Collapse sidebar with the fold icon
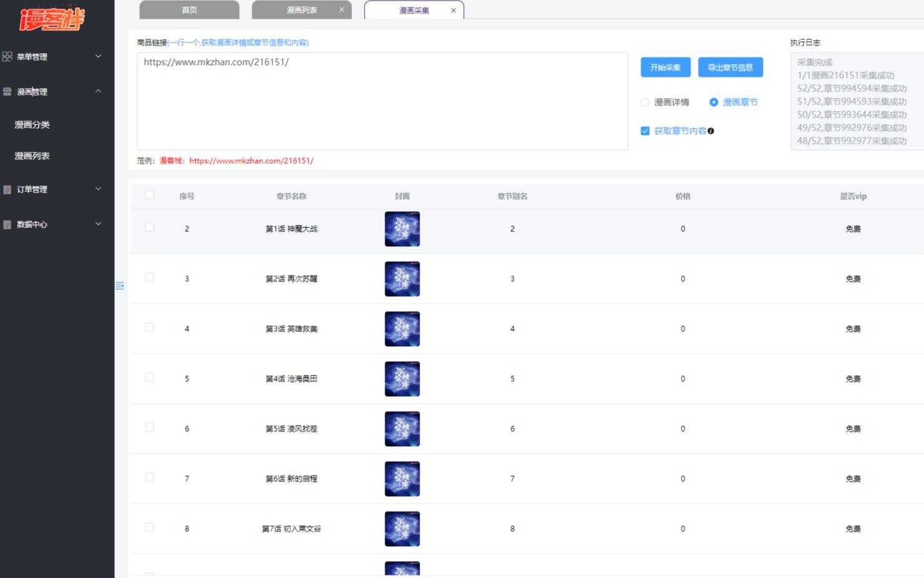The height and width of the screenshot is (578, 924). pyautogui.click(x=120, y=286)
